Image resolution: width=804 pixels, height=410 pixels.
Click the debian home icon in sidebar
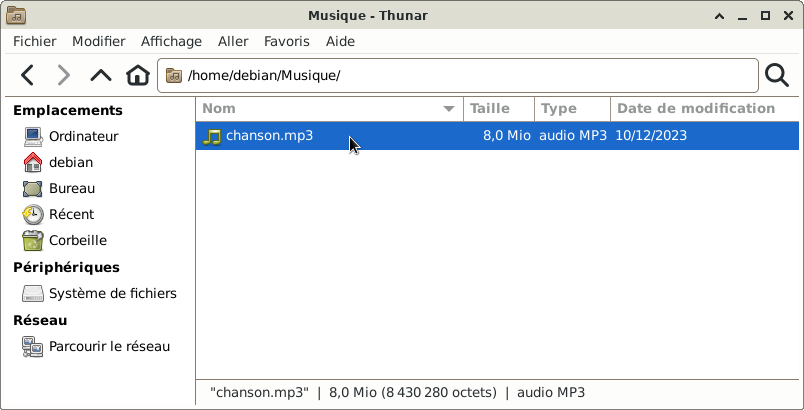[32, 162]
